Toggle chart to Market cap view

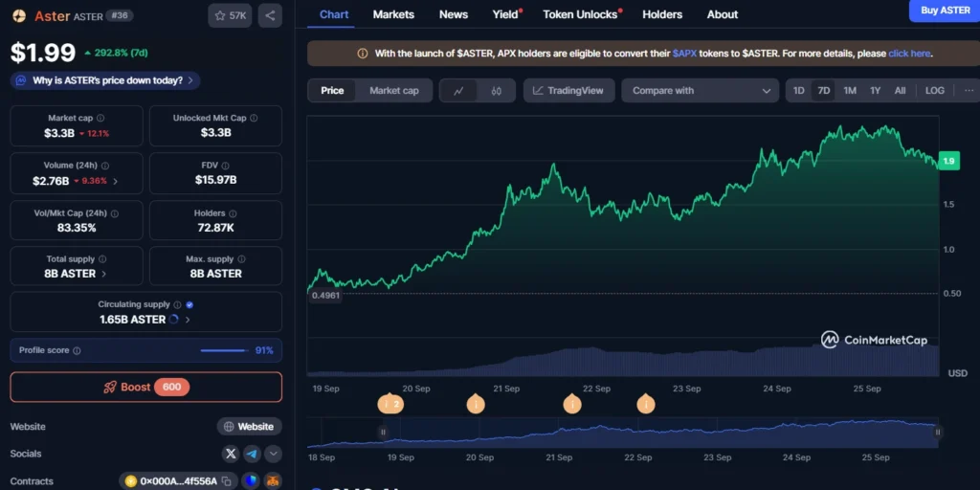click(393, 91)
